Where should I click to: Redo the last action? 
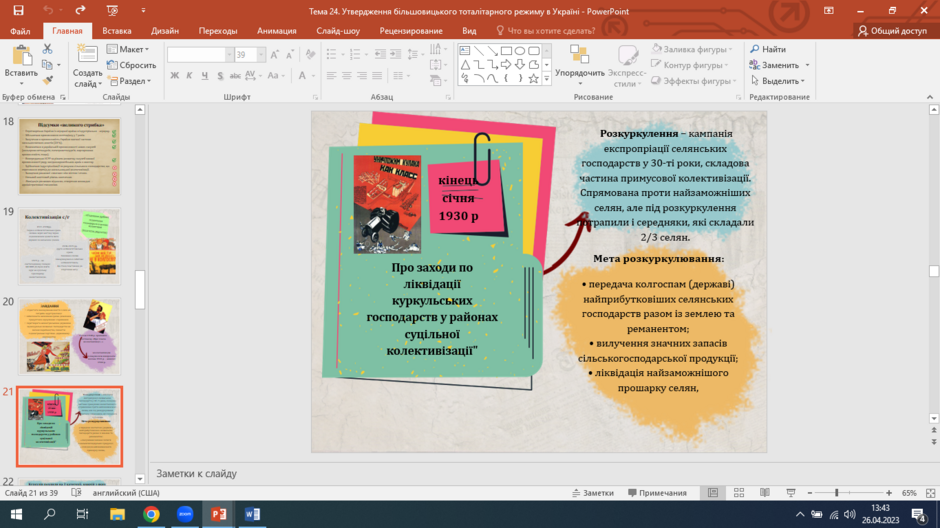(x=80, y=10)
